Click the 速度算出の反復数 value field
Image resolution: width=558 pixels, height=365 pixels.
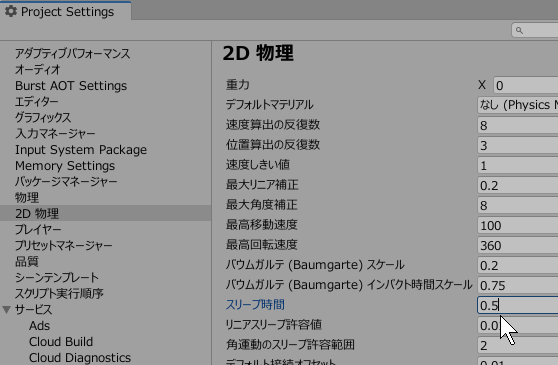pyautogui.click(x=517, y=125)
